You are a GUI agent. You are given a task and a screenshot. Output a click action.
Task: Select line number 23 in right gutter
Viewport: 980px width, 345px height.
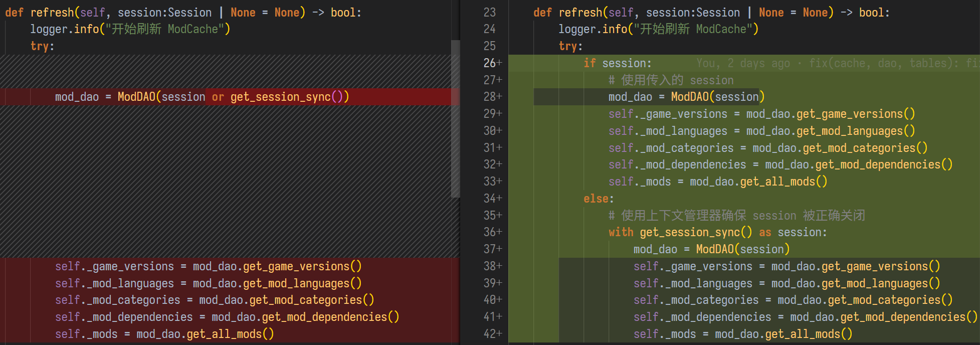(x=489, y=13)
